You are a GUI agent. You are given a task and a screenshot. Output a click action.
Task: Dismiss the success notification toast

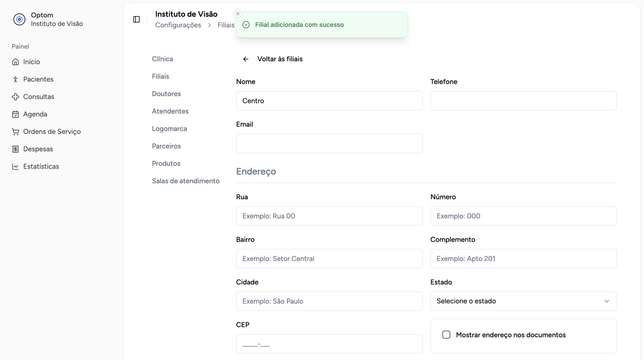pos(238,14)
